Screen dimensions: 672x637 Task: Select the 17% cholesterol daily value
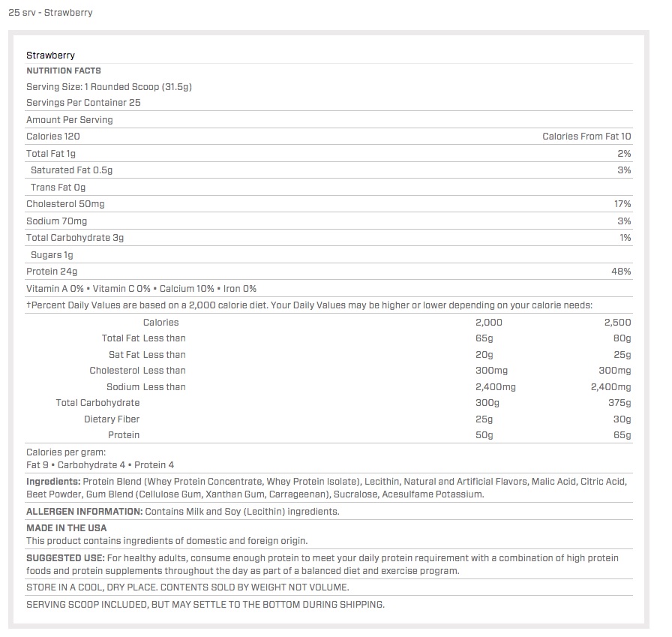pyautogui.click(x=622, y=204)
